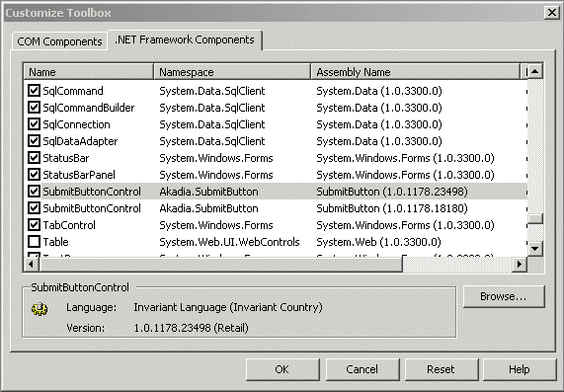Uncheck the StatusBar checkbox
Viewport: 564px width, 392px height.
34,158
